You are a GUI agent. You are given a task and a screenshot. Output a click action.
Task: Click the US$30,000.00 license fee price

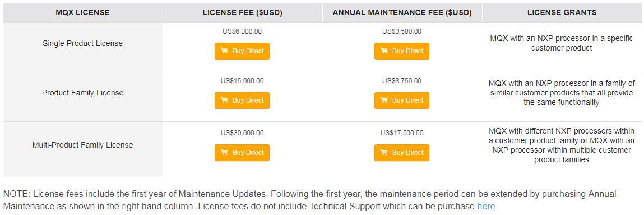coord(242,133)
